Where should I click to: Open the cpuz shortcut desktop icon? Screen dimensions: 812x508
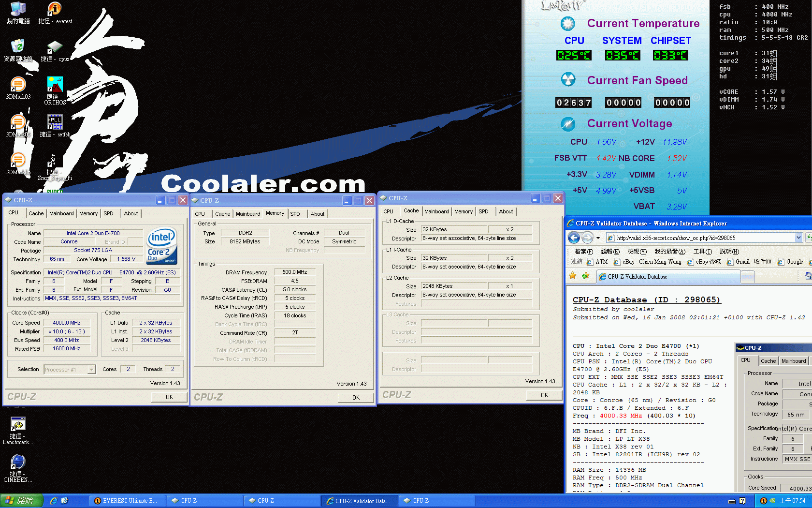point(55,51)
